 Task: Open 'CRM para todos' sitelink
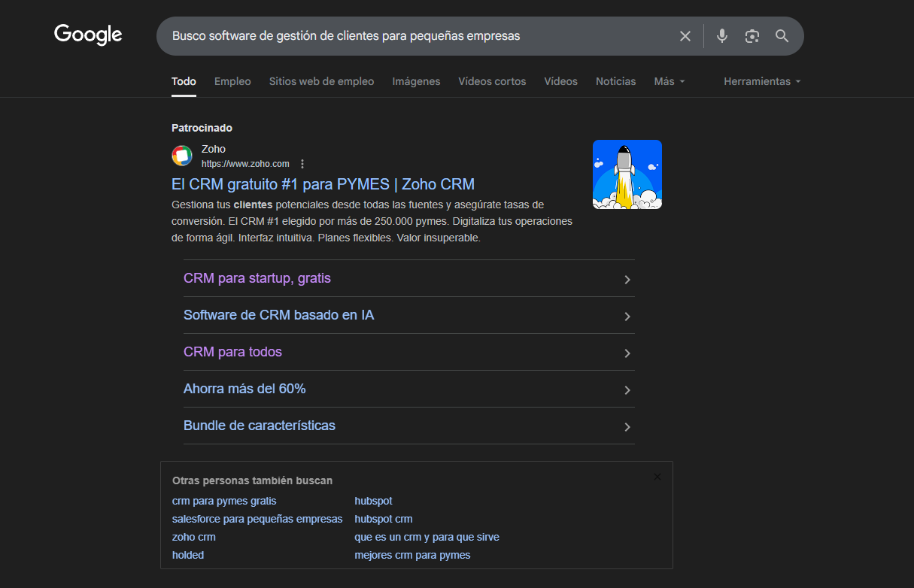[x=232, y=352]
